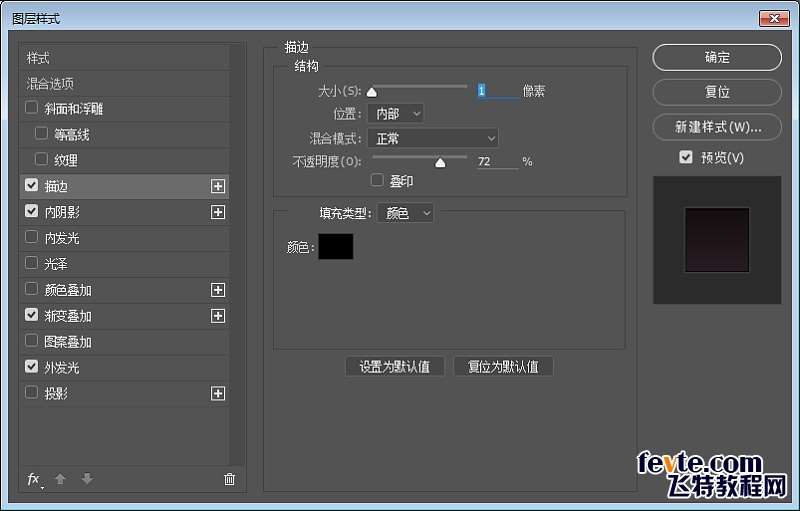The height and width of the screenshot is (511, 800).
Task: Open the 位置 dropdown showing 内部
Action: 395,113
